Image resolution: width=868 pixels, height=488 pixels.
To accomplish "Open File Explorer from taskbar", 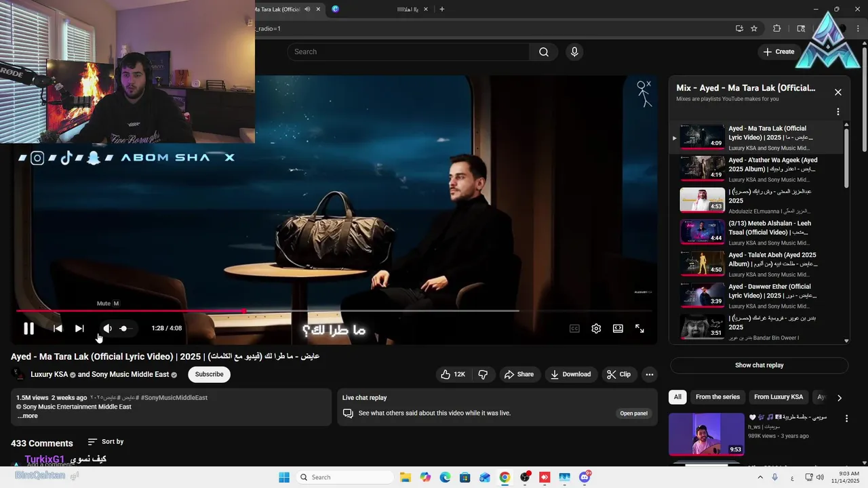I will (x=406, y=477).
